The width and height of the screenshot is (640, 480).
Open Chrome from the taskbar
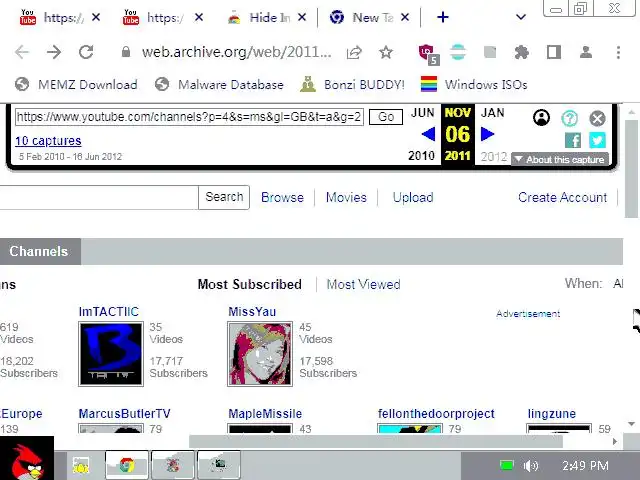point(127,465)
